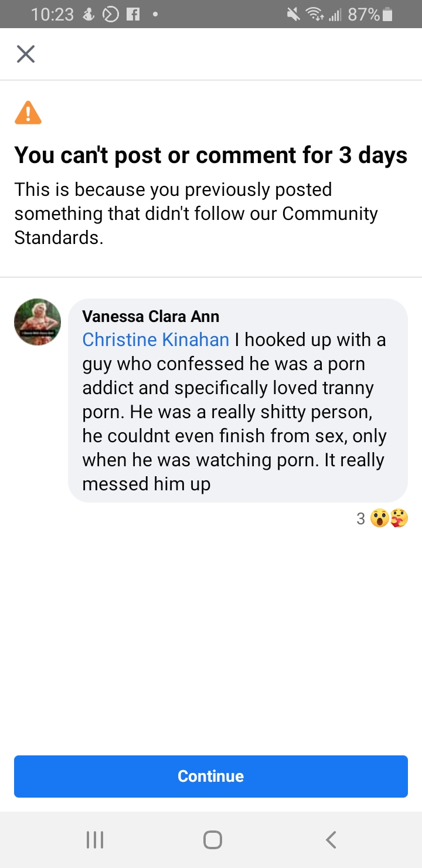Screen dimensions: 422x868
Task: Tap the wow reaction emoji
Action: (380, 518)
